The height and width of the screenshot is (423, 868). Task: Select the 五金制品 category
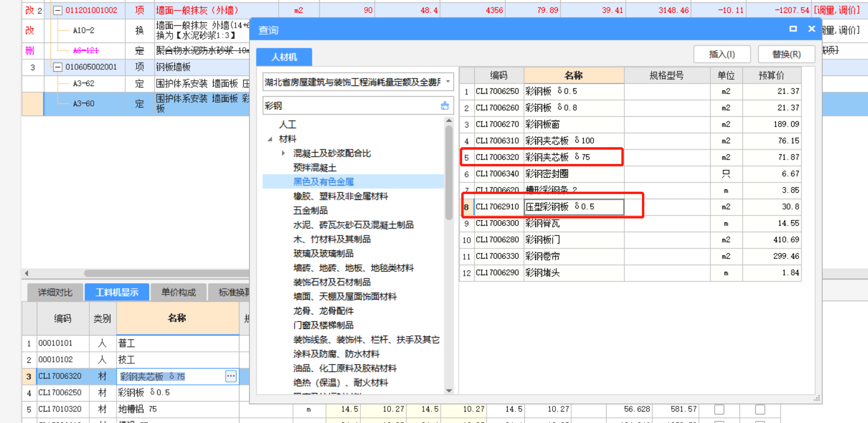click(311, 210)
